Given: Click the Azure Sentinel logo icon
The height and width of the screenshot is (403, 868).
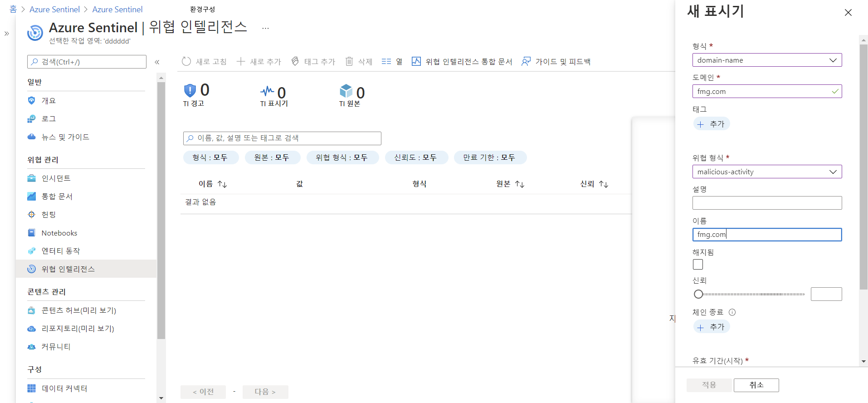Looking at the screenshot, I should (35, 33).
